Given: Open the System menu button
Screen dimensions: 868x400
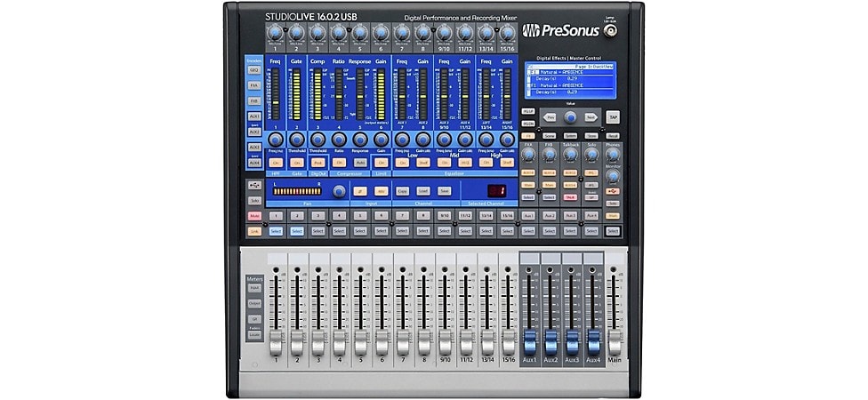Looking at the screenshot, I should point(570,135).
